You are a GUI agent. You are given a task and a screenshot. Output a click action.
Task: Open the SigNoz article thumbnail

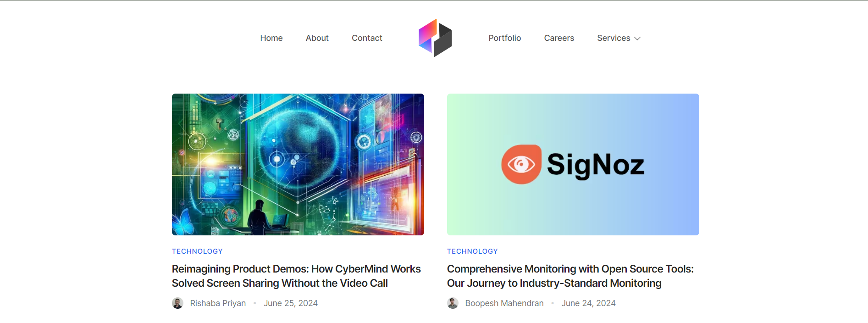[x=573, y=164]
